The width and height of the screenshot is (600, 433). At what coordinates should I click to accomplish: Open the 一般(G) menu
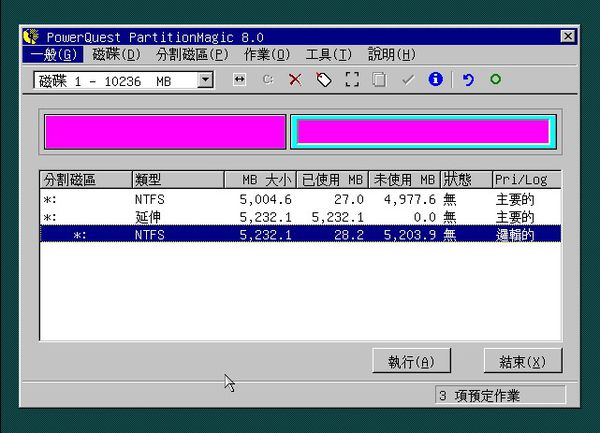tap(53, 54)
